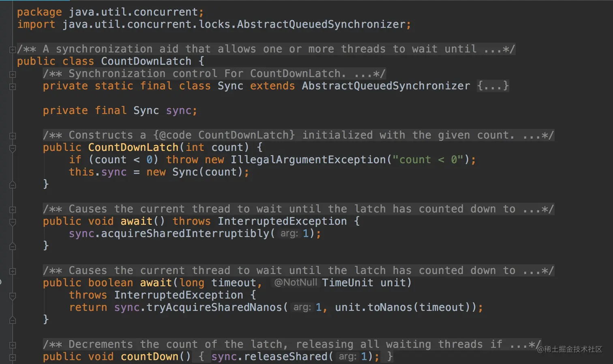Image resolution: width=613 pixels, height=364 pixels.
Task: Click class name 'CountDownLatch' in class declaration
Action: pos(146,61)
